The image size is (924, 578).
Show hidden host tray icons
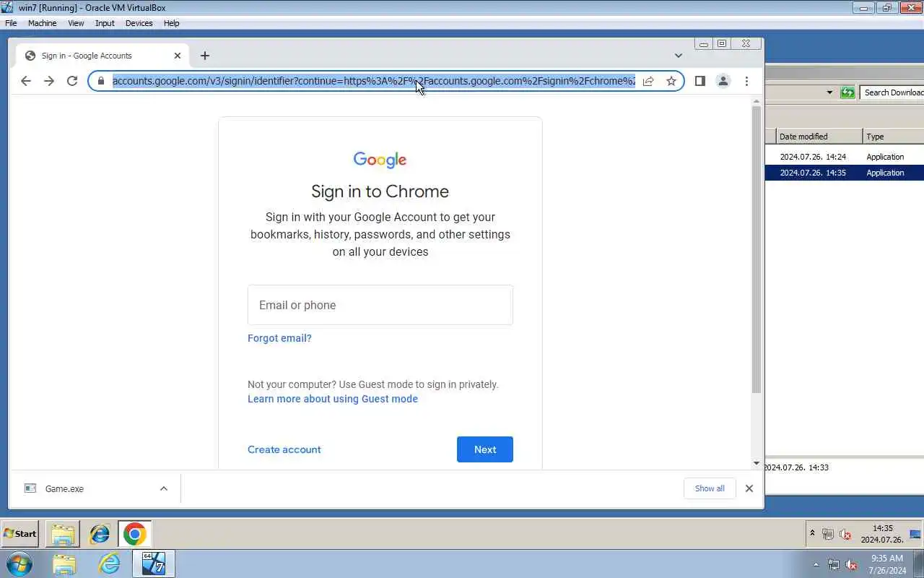click(816, 564)
